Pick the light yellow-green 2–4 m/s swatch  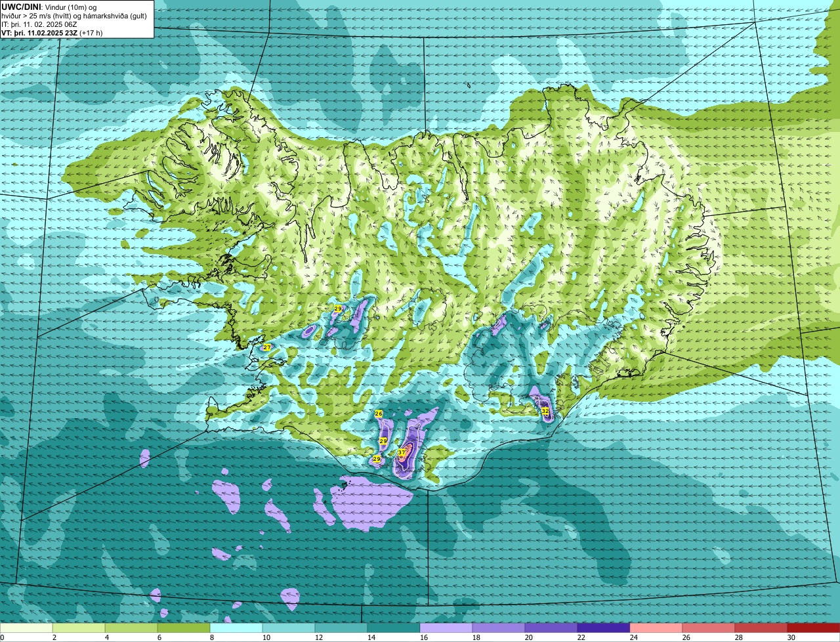coord(79,628)
